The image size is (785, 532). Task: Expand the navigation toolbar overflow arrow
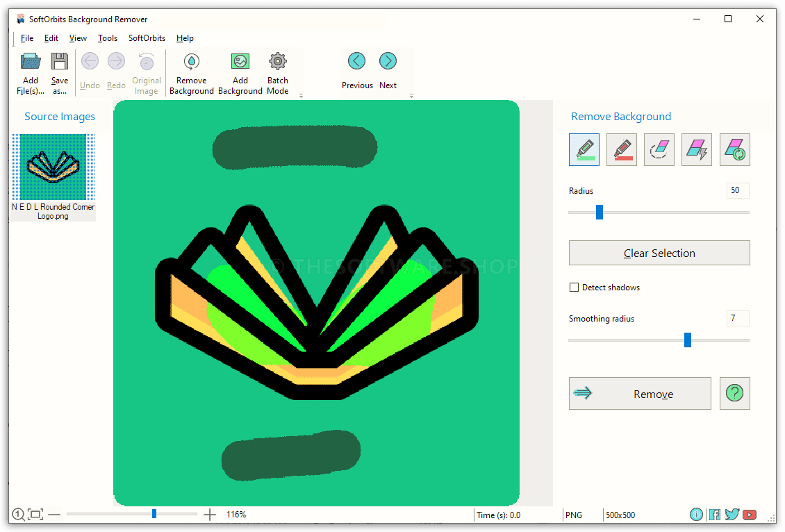[x=411, y=96]
